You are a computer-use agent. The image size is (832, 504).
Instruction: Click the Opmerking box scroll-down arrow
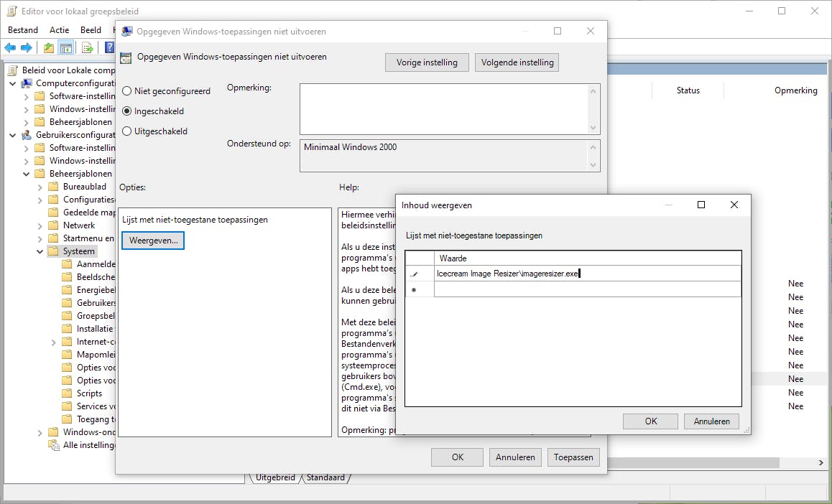click(593, 129)
